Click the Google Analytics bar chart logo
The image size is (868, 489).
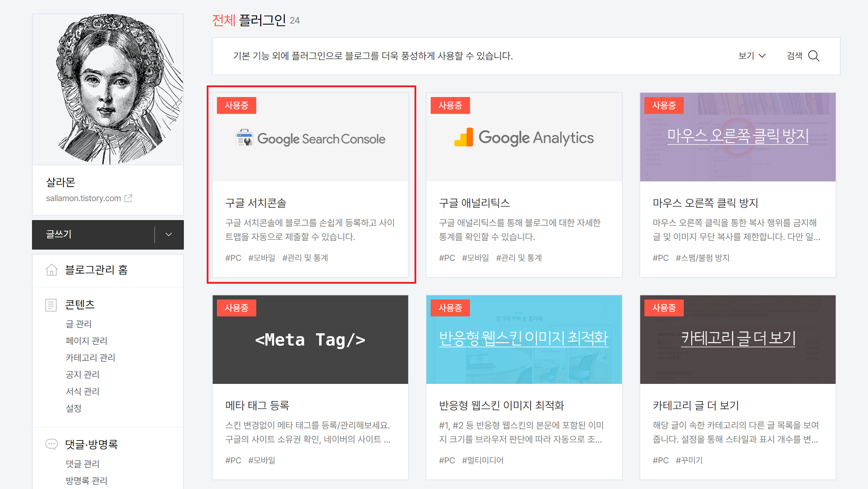[x=464, y=137]
